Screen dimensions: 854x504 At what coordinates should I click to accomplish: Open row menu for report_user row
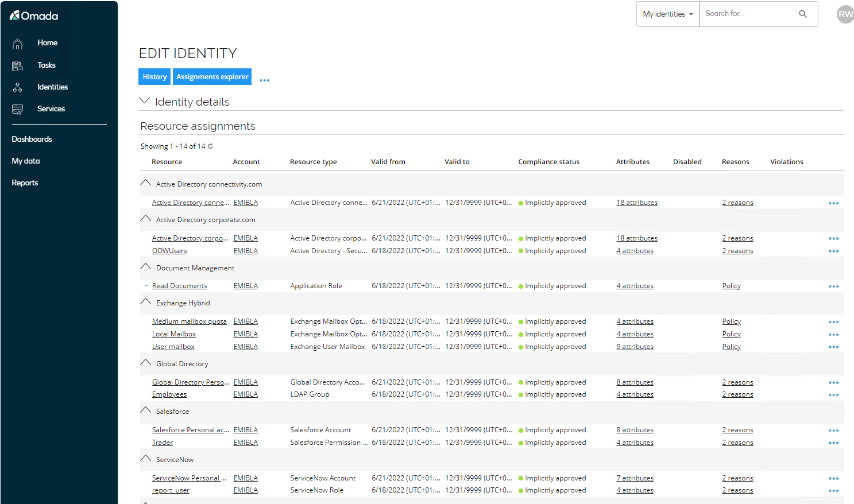point(833,491)
